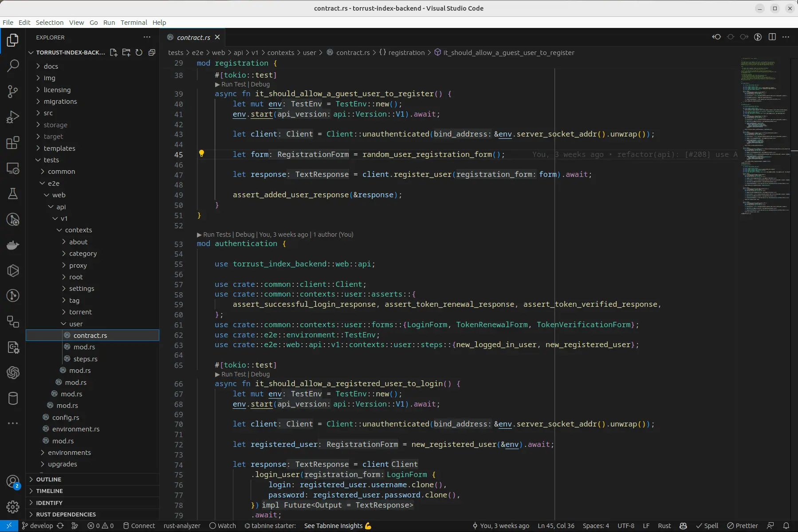
Task: Click the develop branch in status bar
Action: [x=37, y=526]
